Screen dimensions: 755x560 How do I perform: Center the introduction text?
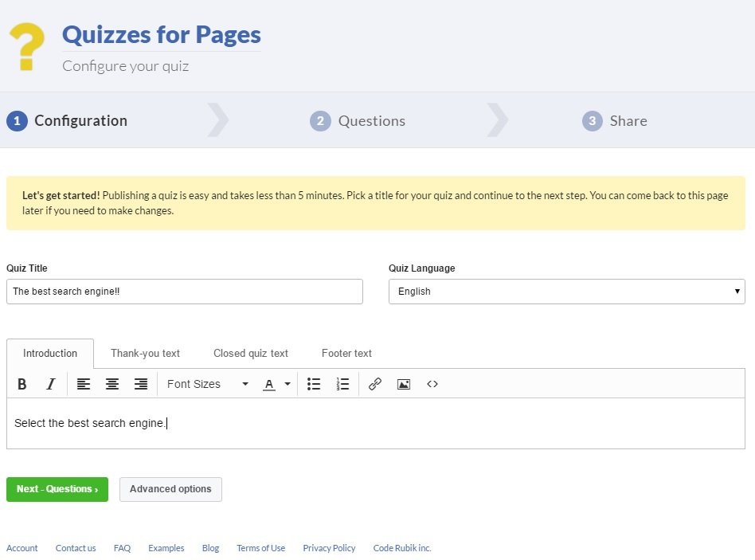[x=111, y=384]
